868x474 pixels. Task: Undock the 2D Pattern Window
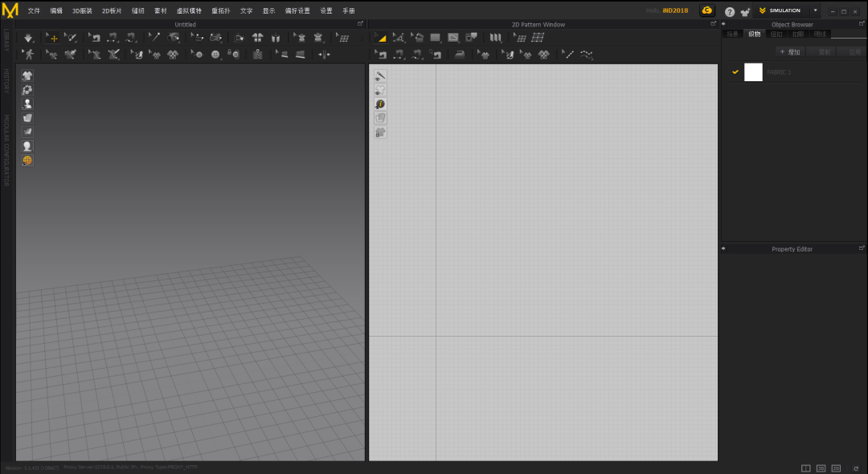pos(713,24)
